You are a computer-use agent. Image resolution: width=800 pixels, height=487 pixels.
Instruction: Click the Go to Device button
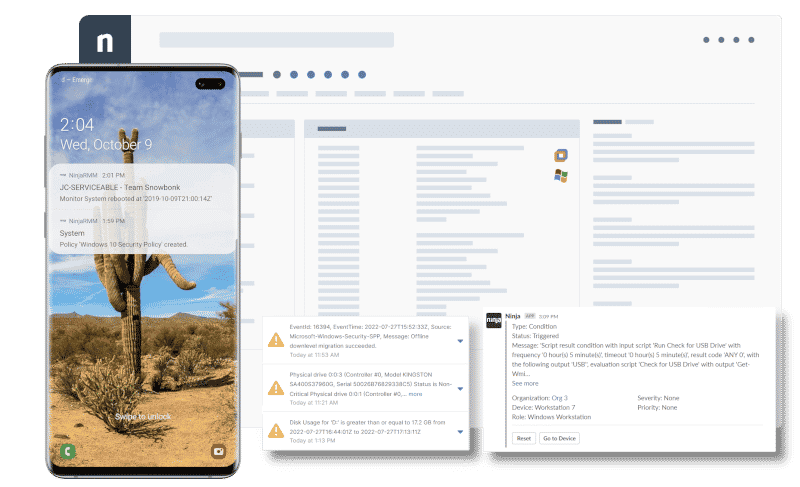click(x=559, y=438)
